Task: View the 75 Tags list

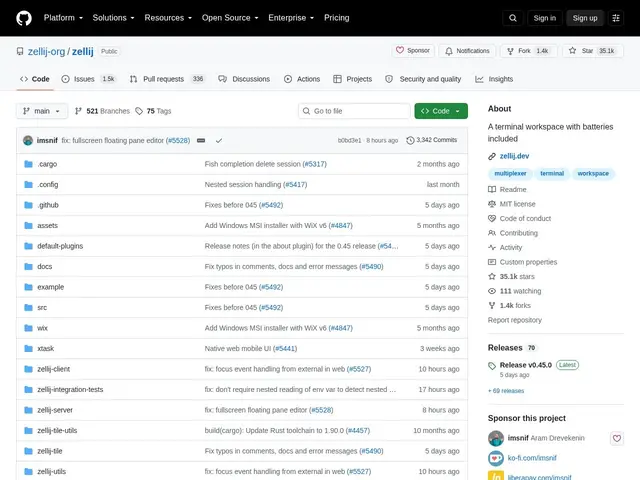Action: pos(153,111)
